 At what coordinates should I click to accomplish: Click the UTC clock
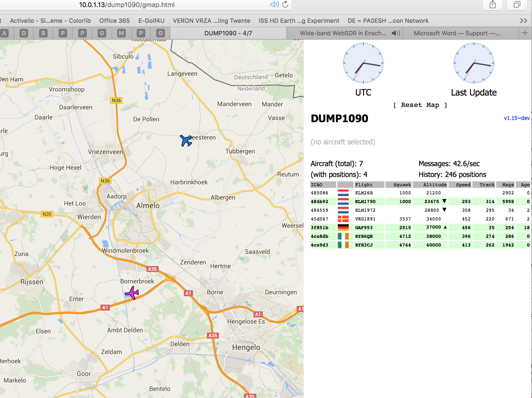363,63
